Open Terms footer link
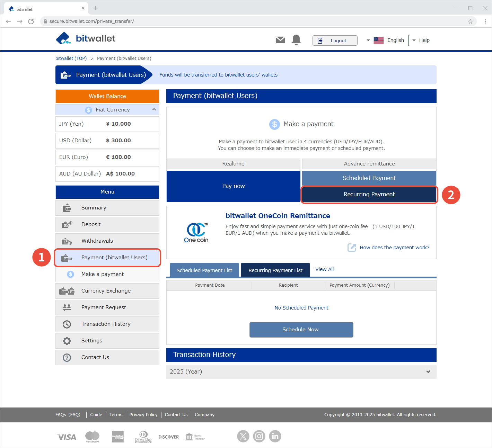Image resolution: width=492 pixels, height=448 pixels. pyautogui.click(x=116, y=415)
